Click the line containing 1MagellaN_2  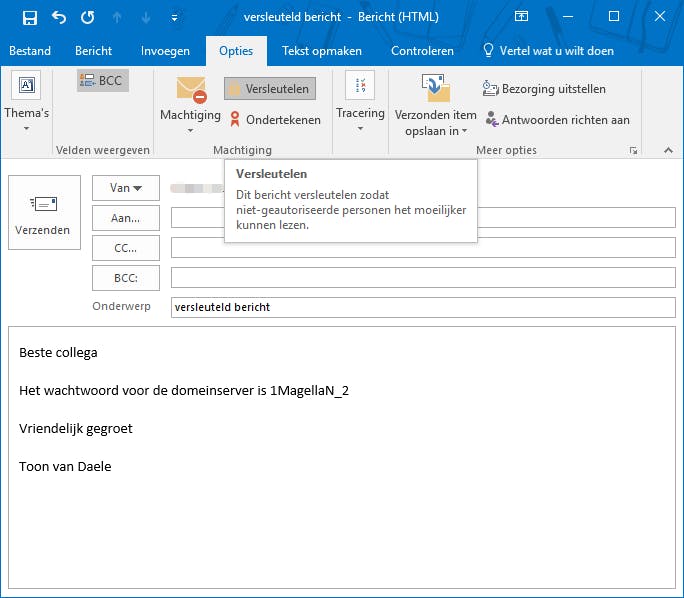[x=184, y=390]
